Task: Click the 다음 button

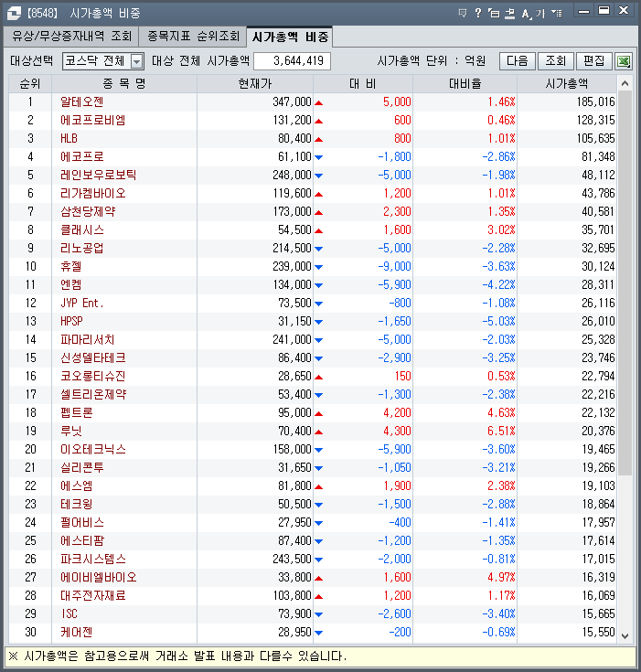Action: point(518,61)
